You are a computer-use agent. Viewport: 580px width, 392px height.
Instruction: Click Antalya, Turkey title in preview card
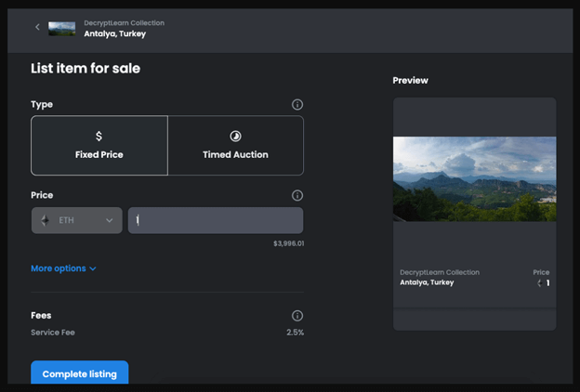click(427, 282)
